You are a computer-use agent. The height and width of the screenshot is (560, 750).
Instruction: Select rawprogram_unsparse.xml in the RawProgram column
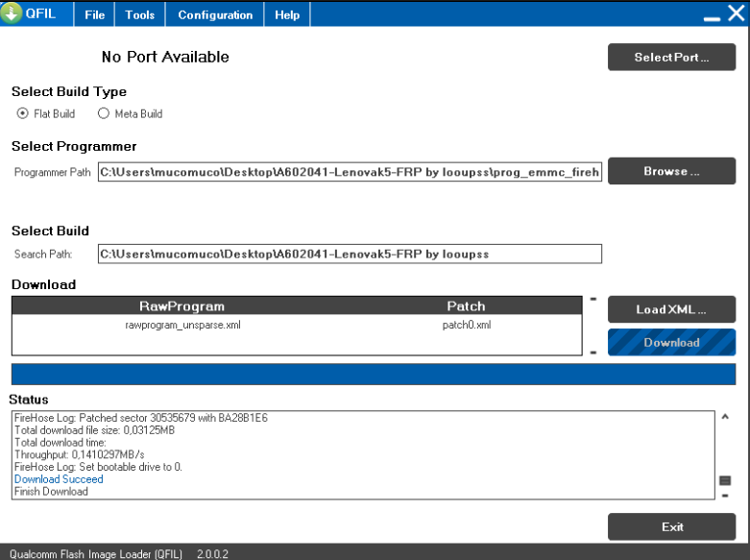click(x=182, y=325)
